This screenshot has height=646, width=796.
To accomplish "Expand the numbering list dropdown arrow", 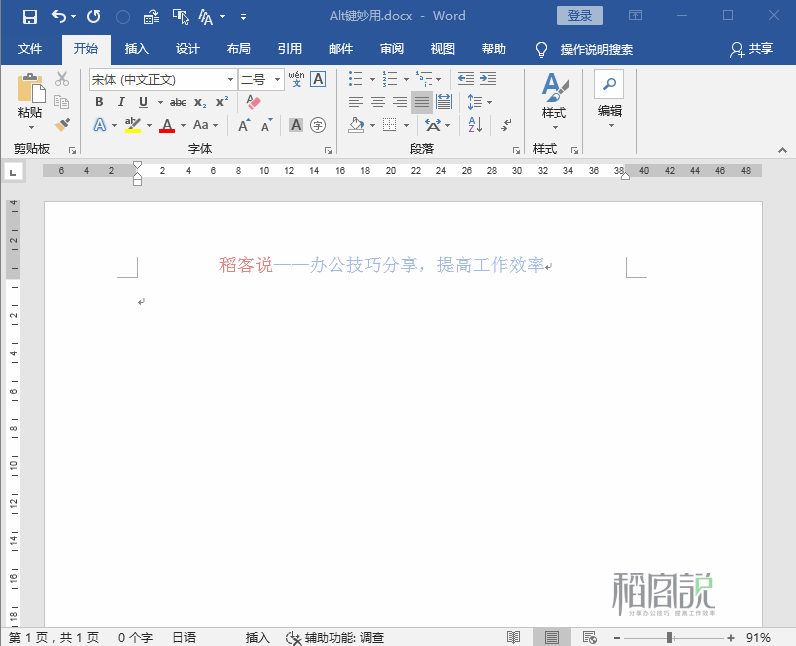I will click(x=406, y=79).
